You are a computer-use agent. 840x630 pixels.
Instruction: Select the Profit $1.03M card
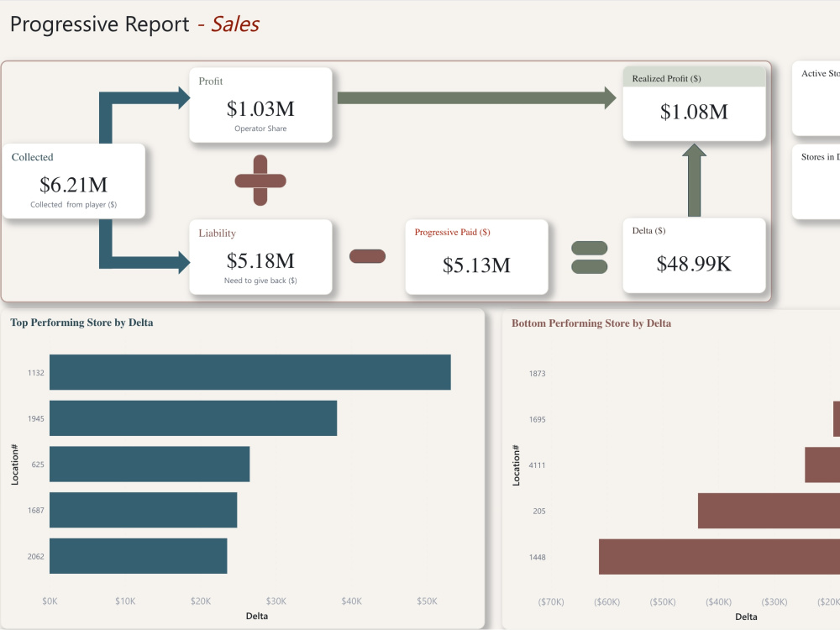point(261,105)
